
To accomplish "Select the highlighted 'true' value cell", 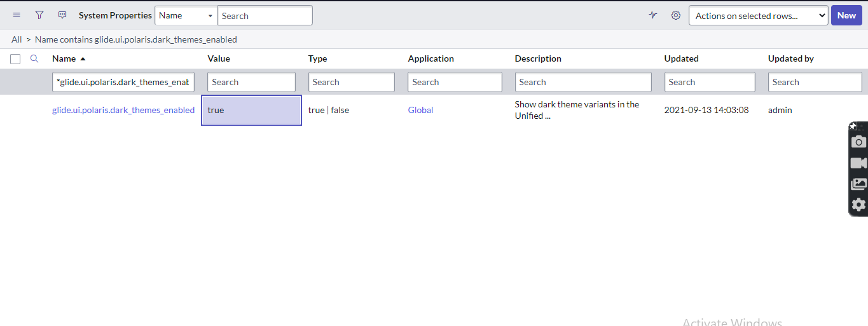I will (x=252, y=110).
